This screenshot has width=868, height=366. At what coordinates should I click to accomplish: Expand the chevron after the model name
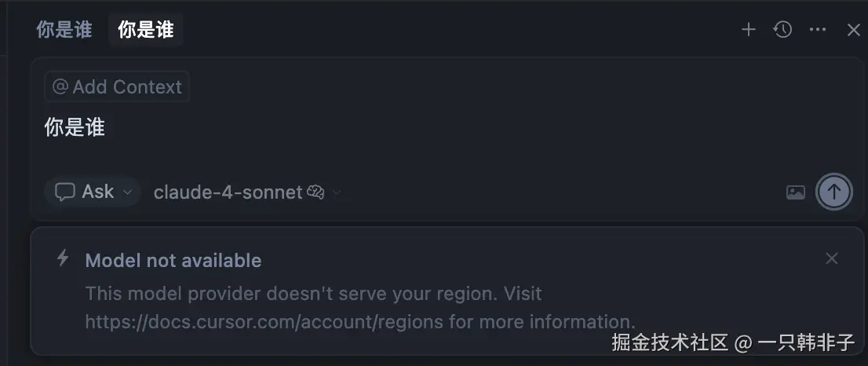[x=336, y=192]
